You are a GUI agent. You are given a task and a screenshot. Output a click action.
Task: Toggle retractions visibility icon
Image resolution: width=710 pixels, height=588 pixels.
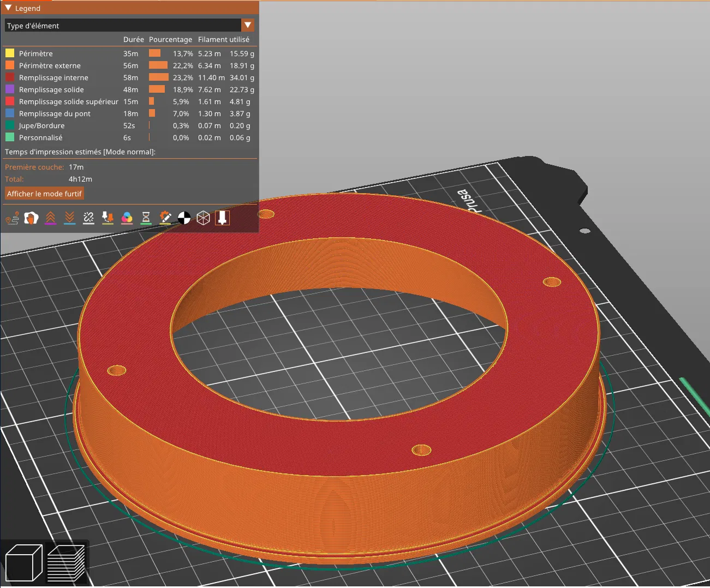50,218
